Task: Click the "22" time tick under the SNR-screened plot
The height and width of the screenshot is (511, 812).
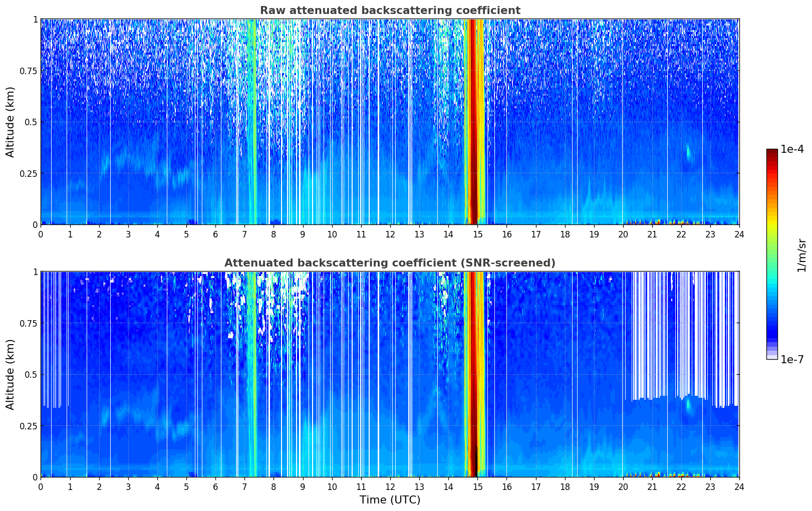Action: 681,487
